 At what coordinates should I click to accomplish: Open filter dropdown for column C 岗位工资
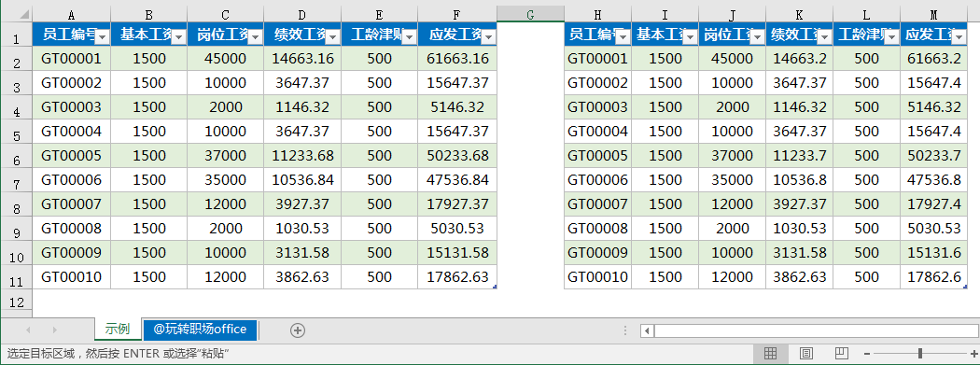click(x=255, y=38)
